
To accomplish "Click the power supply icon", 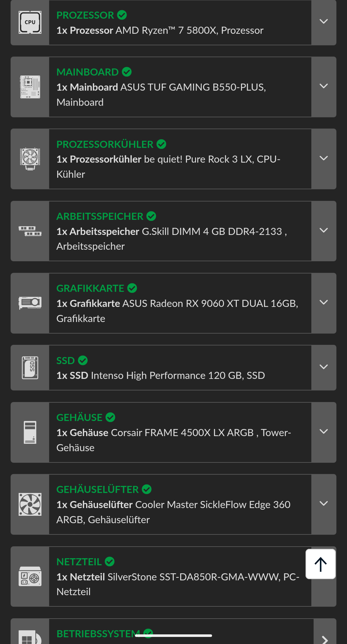I will [x=30, y=577].
